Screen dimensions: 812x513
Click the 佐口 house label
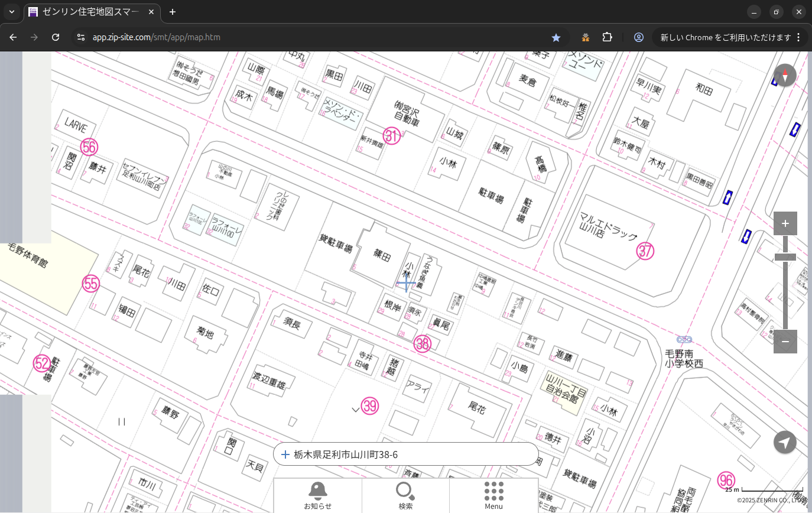[x=211, y=291]
